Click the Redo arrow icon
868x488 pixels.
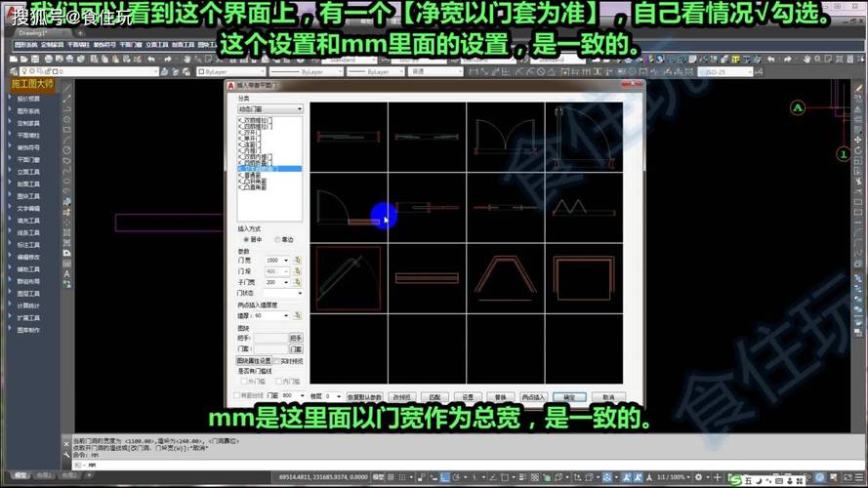click(168, 59)
